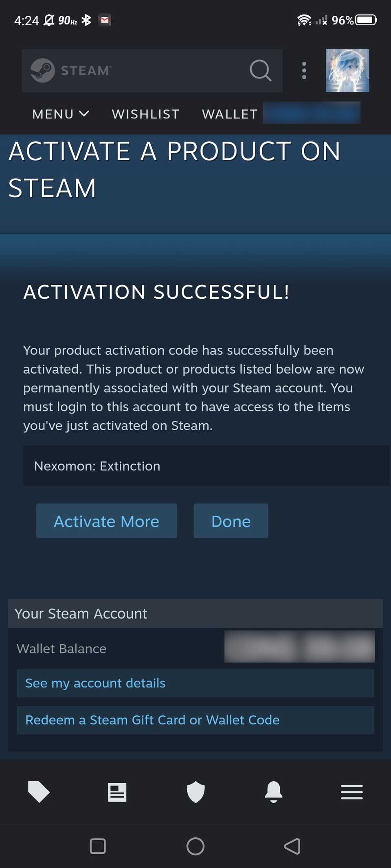The image size is (391, 868).
Task: Tap the profile avatar picture
Action: point(347,70)
